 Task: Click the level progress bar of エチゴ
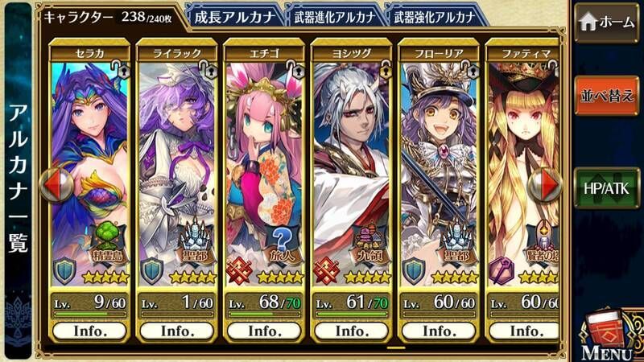[x=265, y=315]
